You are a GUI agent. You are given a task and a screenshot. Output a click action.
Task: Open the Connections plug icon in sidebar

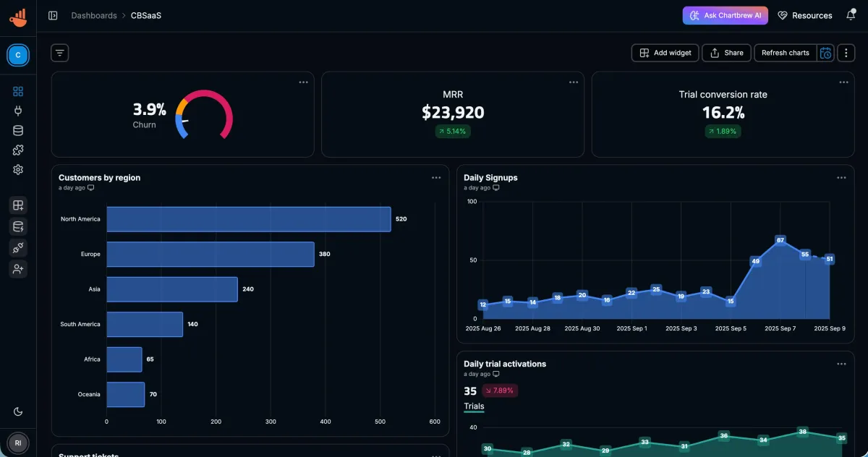tap(17, 111)
